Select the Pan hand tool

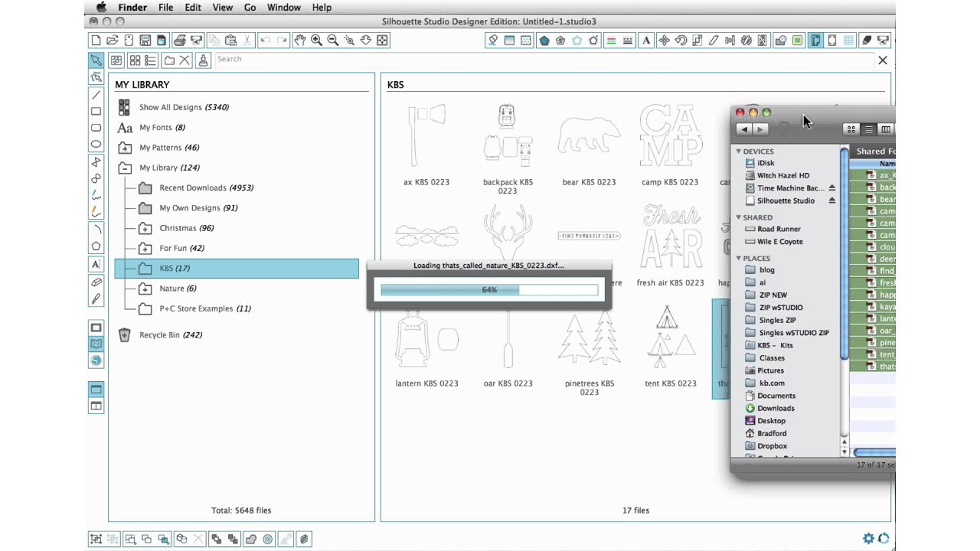point(299,40)
